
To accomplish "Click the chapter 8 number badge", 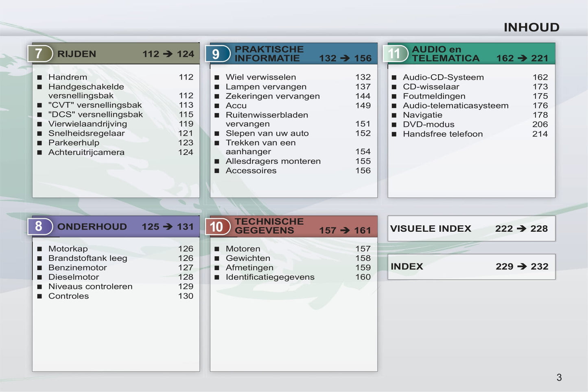I will [x=39, y=226].
